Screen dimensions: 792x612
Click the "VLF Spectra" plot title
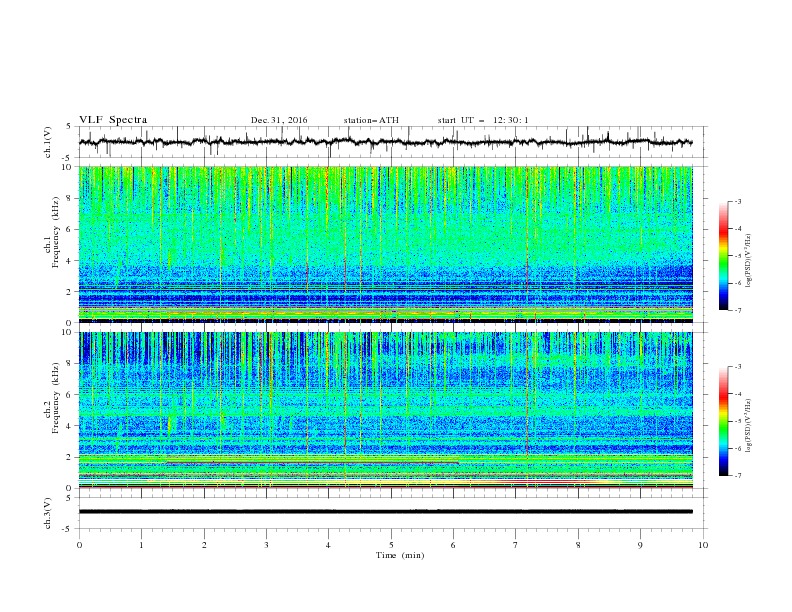pyautogui.click(x=113, y=120)
